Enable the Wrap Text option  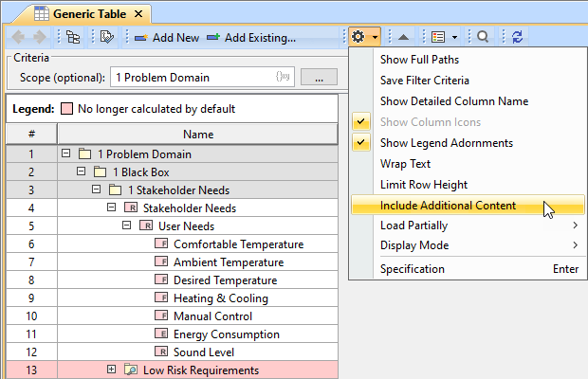[x=405, y=164]
